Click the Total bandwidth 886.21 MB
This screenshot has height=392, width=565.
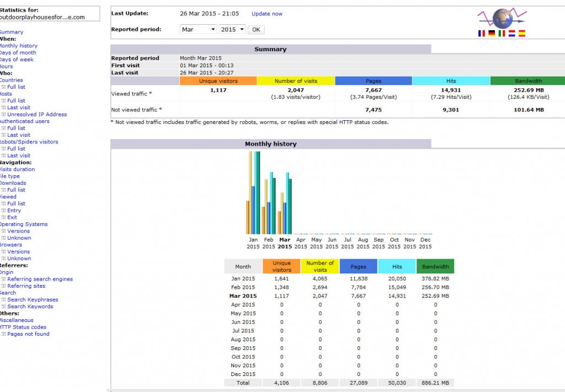pyautogui.click(x=435, y=383)
